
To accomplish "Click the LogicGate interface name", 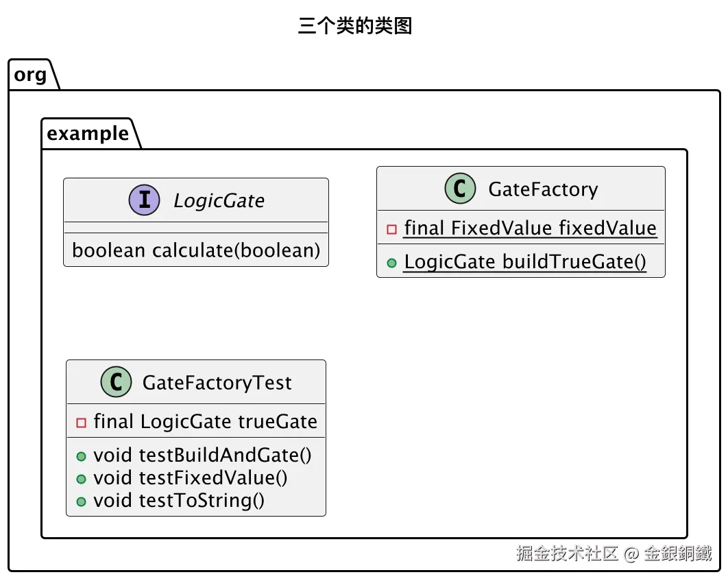I will (x=219, y=201).
